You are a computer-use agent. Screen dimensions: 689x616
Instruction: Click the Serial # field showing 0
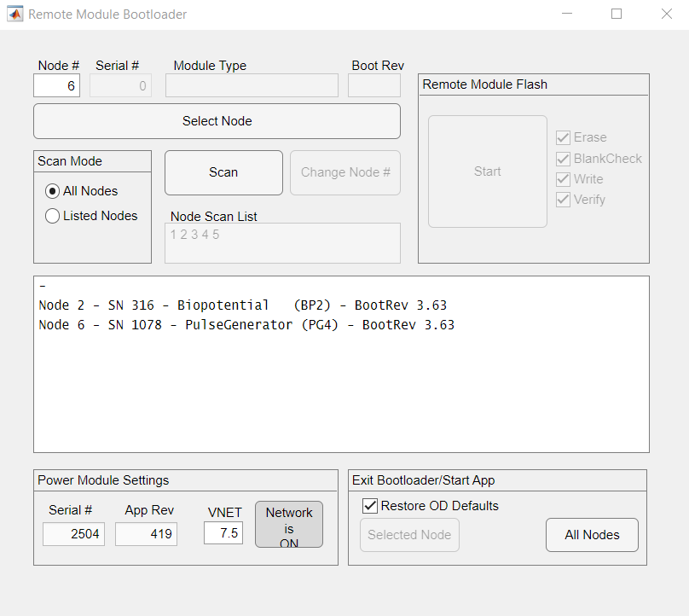(120, 85)
